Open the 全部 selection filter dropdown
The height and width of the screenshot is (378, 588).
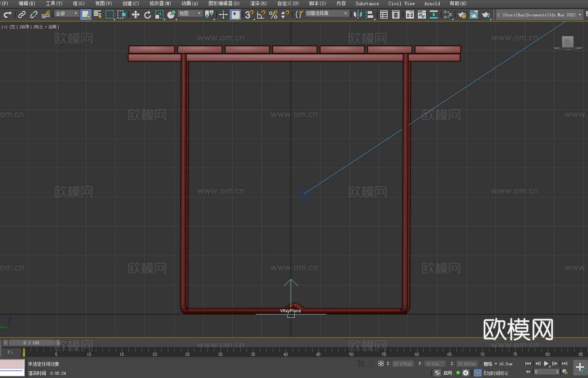(67, 13)
